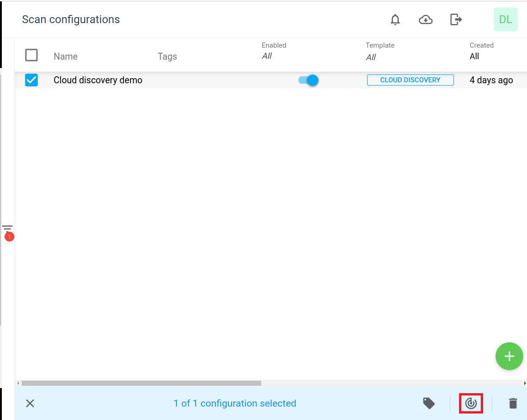Click the tag icon in selection bar
Image resolution: width=527 pixels, height=420 pixels.
(x=429, y=403)
